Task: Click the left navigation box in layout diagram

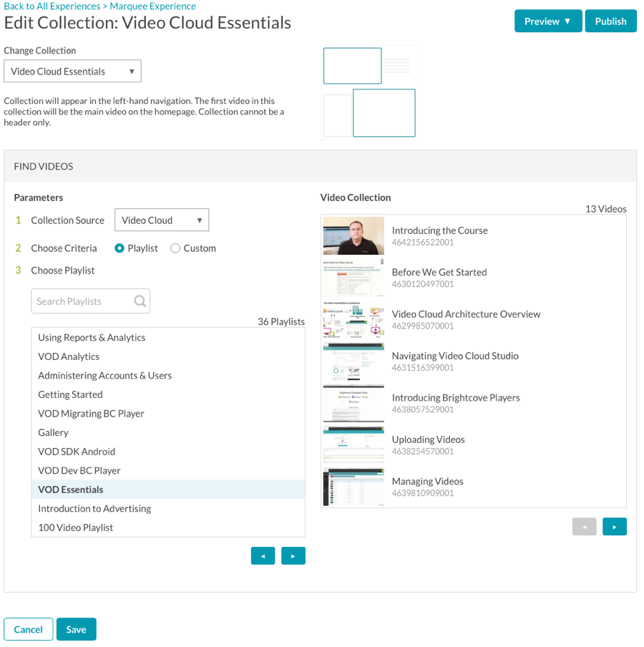Action: click(338, 115)
